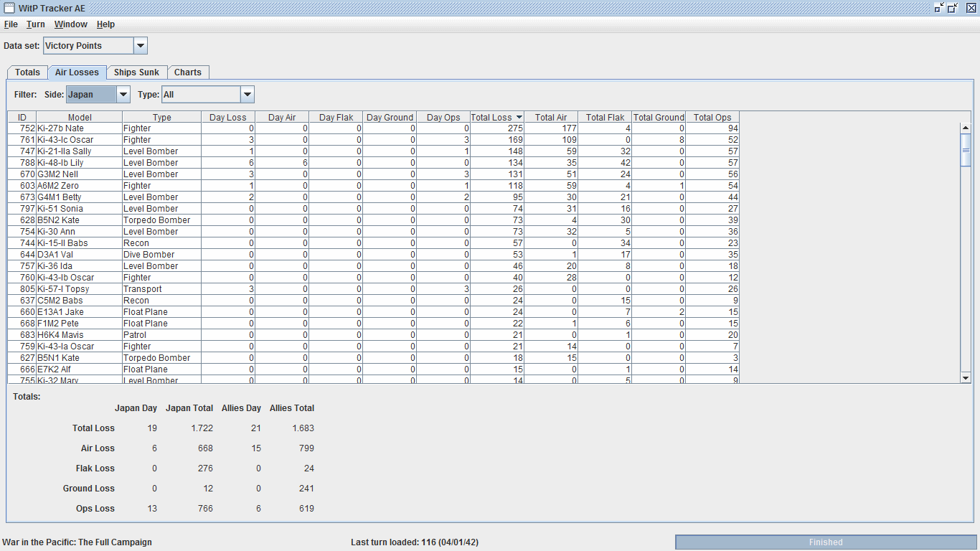Open the Turn menu
The width and height of the screenshot is (980, 551).
pyautogui.click(x=36, y=24)
